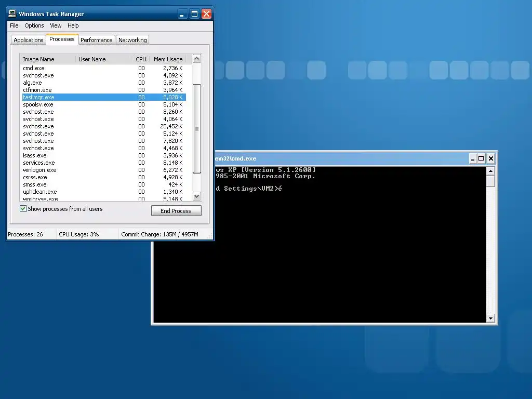This screenshot has height=399, width=532.
Task: Open the Networking tab
Action: tap(132, 40)
